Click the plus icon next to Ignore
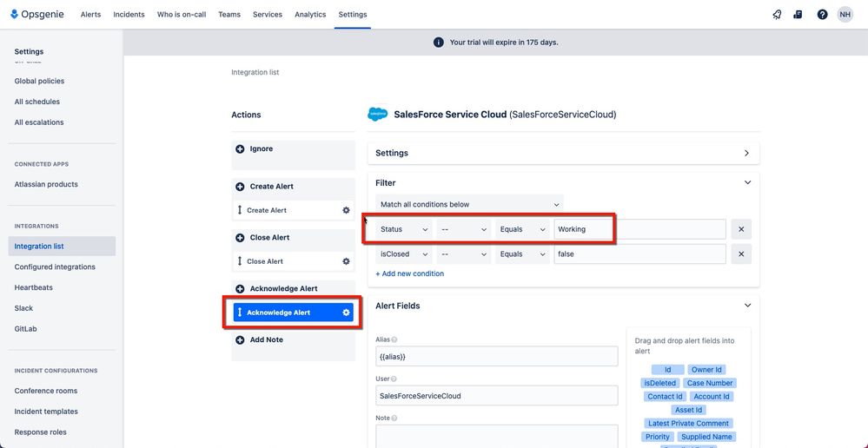Image resolution: width=868 pixels, height=448 pixels. [x=240, y=148]
